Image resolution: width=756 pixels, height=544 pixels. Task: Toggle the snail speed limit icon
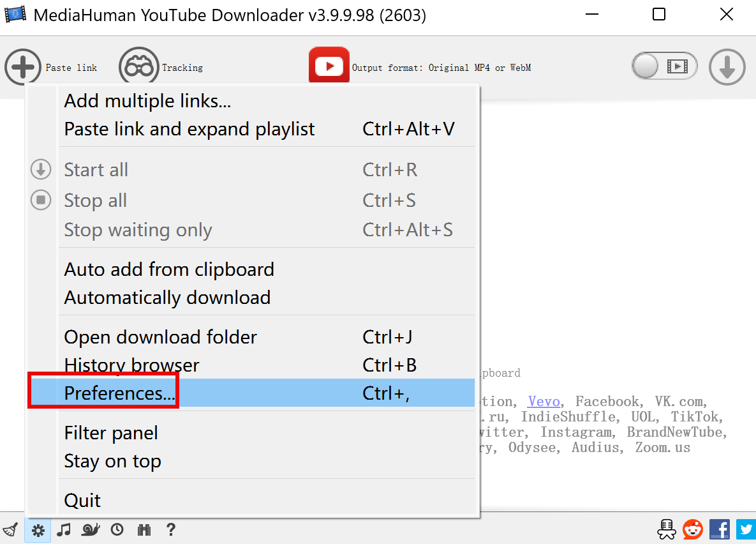pos(90,529)
